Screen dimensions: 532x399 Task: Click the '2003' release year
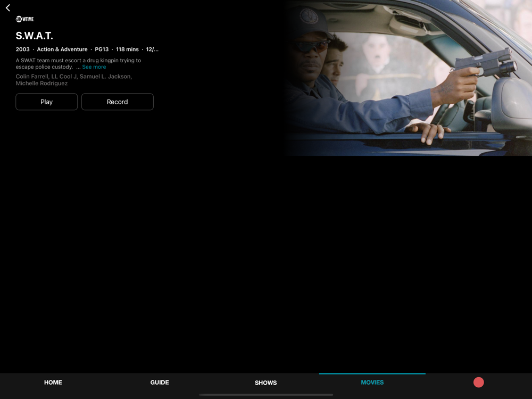pyautogui.click(x=22, y=49)
